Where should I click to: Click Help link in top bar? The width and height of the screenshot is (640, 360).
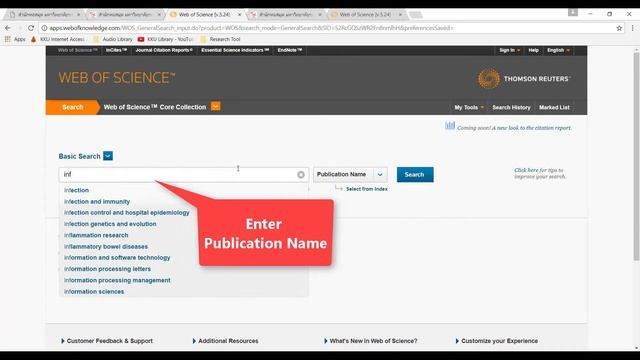tap(533, 50)
